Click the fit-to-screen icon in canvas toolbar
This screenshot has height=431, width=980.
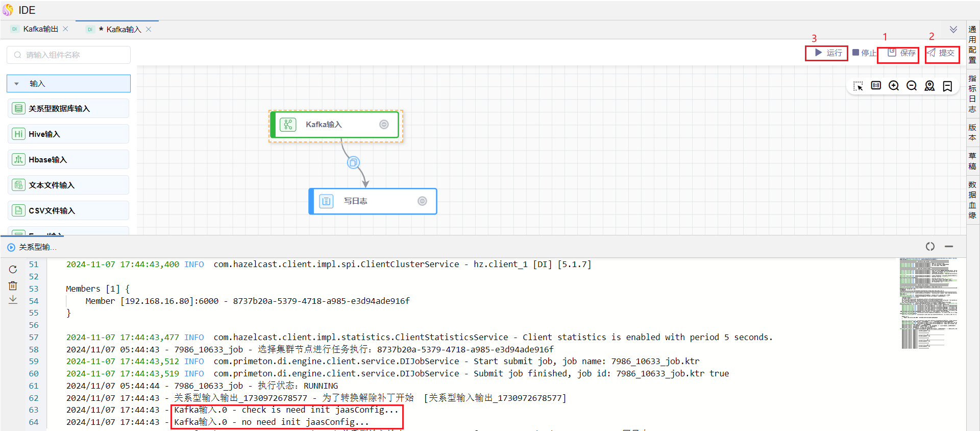click(x=876, y=86)
